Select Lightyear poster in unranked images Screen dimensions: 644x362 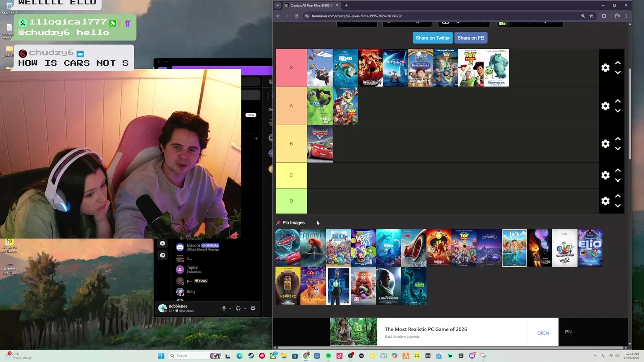coord(388,286)
